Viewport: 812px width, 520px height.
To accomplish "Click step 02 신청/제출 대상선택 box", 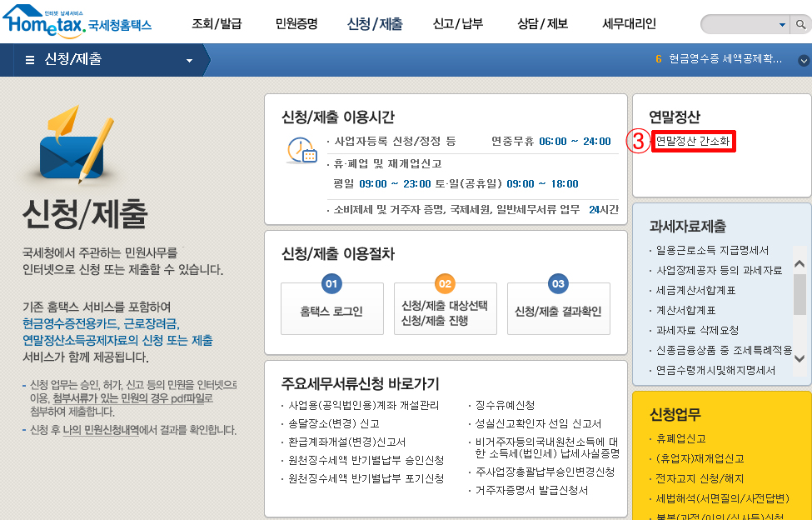I will 445,308.
